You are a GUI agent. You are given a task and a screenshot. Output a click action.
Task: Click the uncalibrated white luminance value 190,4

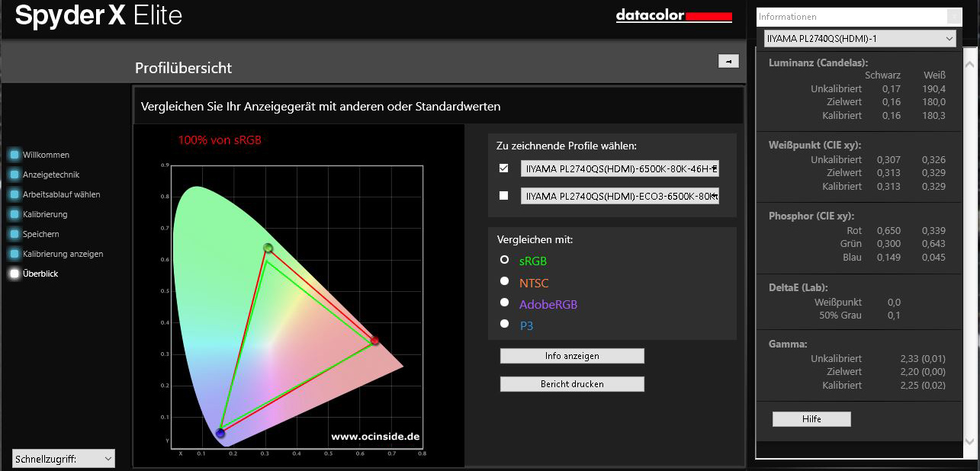933,88
